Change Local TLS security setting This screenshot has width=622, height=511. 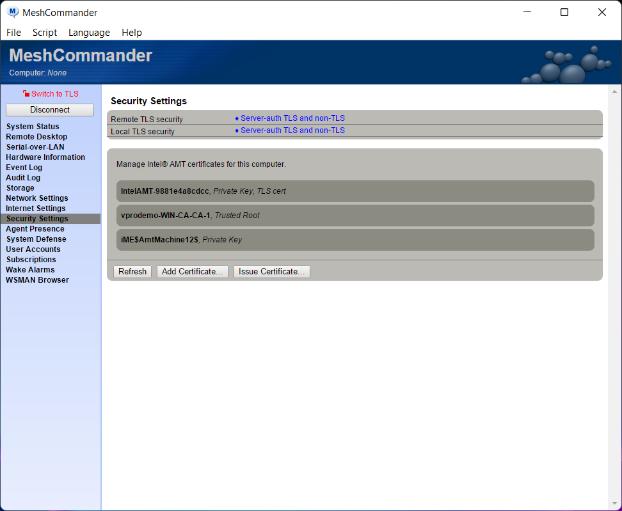(289, 130)
